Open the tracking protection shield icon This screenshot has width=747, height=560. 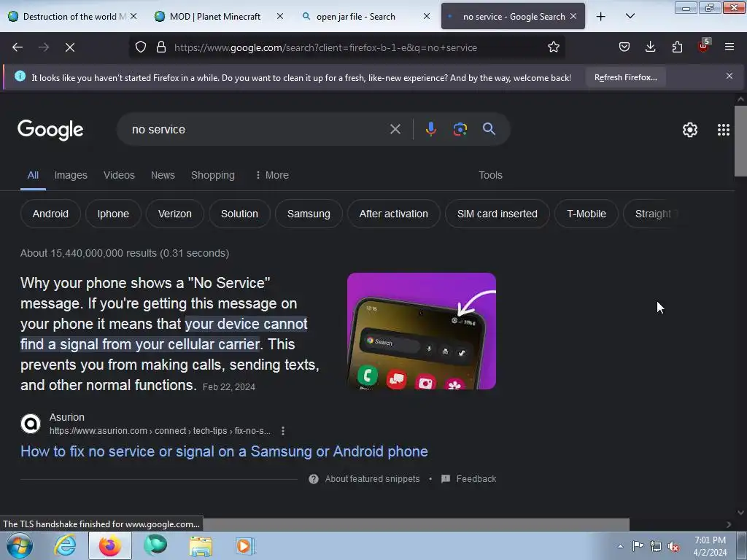coord(141,47)
